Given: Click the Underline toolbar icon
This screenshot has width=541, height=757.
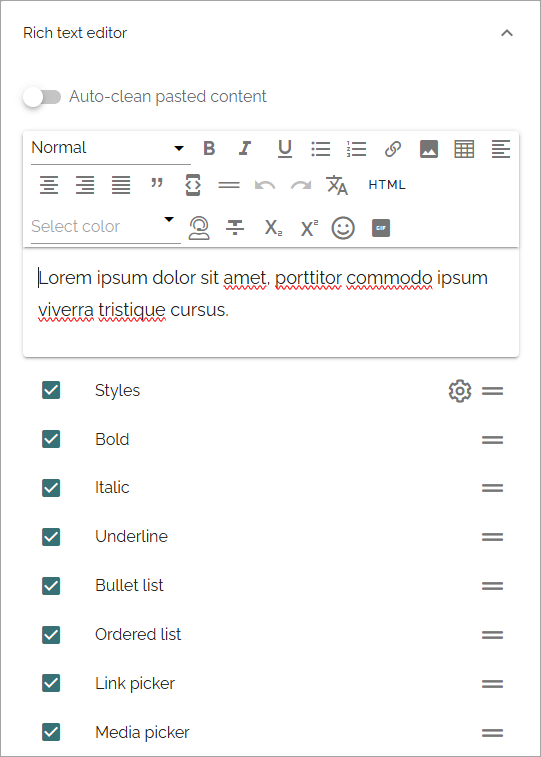Looking at the screenshot, I should point(285,149).
